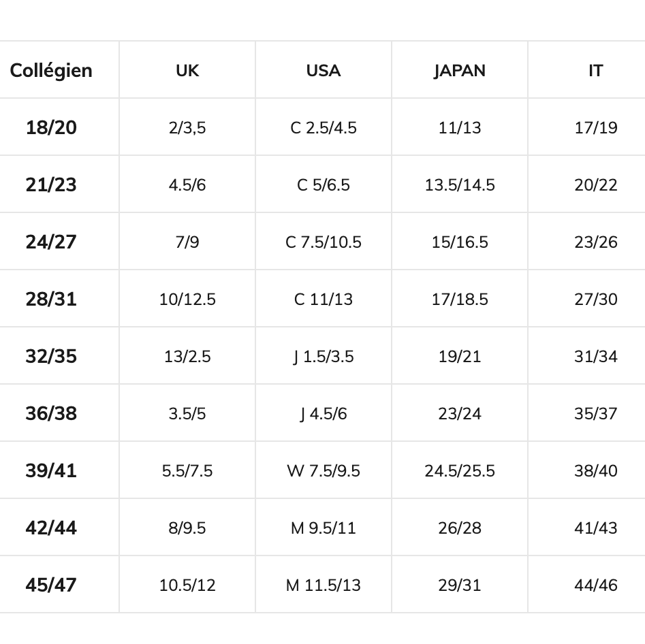Click the 28/31 Collégien size
This screenshot has height=644, width=645.
pos(51,299)
